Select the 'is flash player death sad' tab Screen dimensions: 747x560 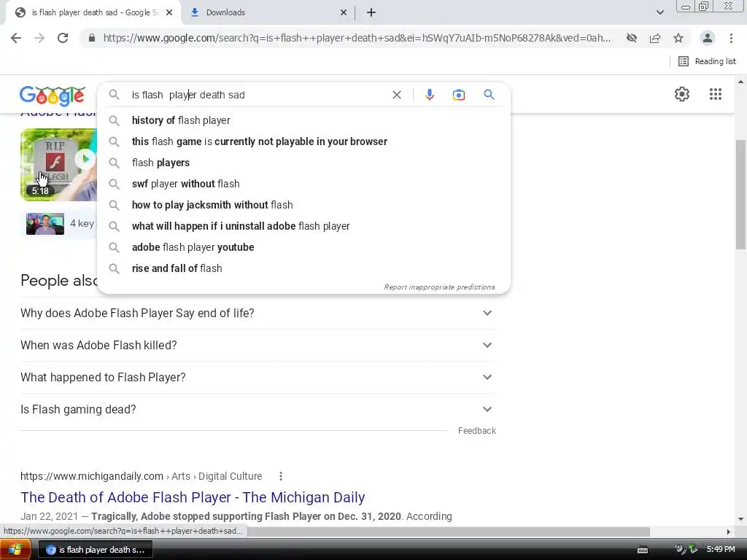[93, 12]
